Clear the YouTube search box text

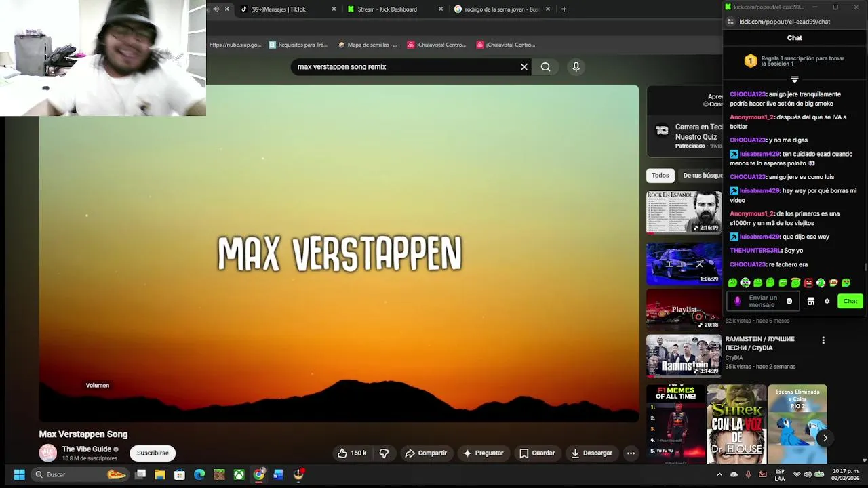point(524,67)
